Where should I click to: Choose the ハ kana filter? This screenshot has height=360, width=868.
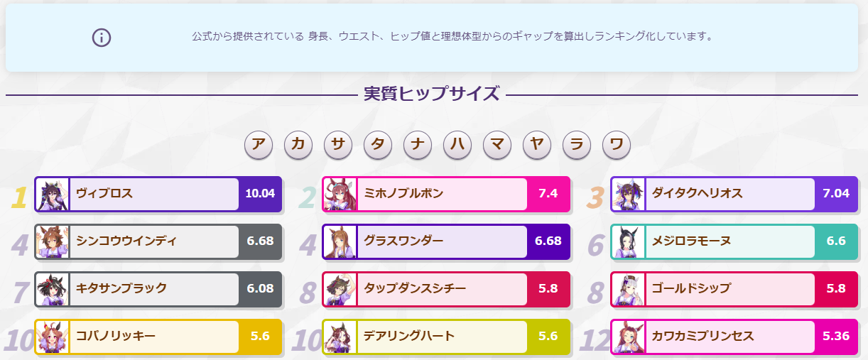click(457, 146)
